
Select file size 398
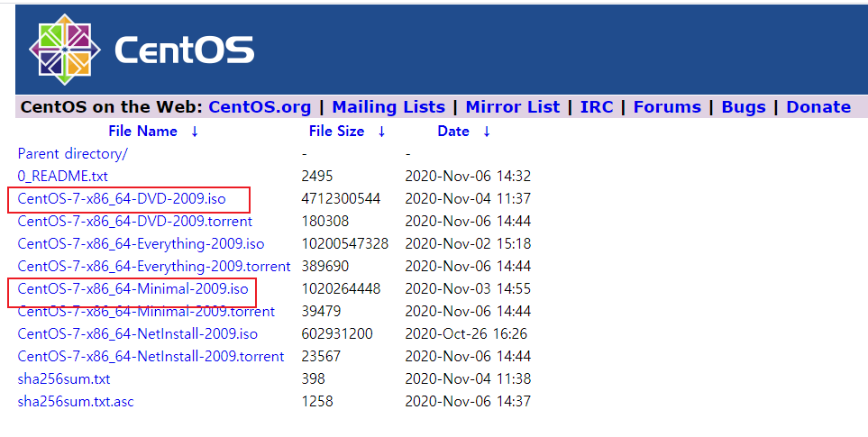314,379
